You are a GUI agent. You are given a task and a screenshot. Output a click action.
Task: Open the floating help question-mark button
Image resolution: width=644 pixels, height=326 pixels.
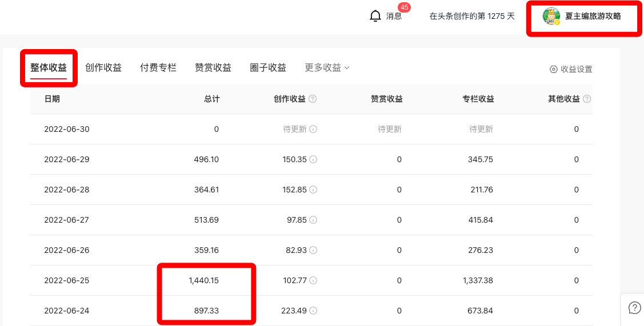(634, 307)
